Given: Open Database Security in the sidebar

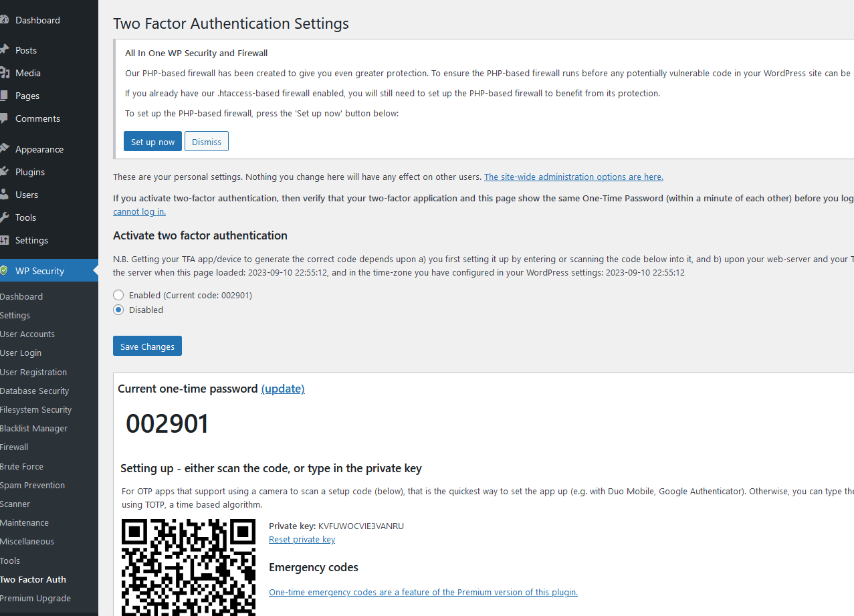Looking at the screenshot, I should [35, 391].
